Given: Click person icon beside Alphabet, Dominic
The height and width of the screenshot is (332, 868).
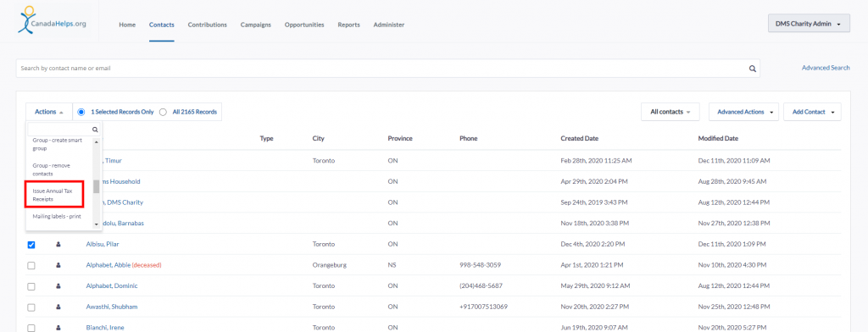Looking at the screenshot, I should coord(58,286).
